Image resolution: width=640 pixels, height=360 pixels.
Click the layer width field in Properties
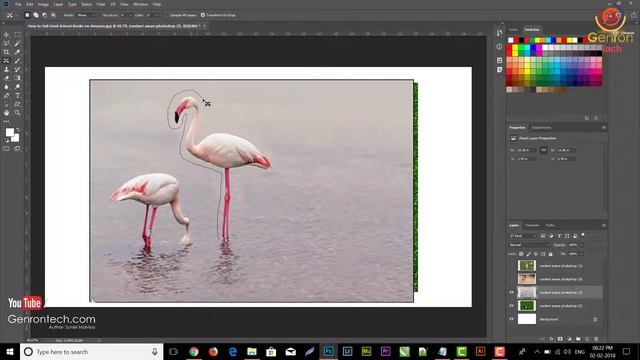[x=527, y=150]
